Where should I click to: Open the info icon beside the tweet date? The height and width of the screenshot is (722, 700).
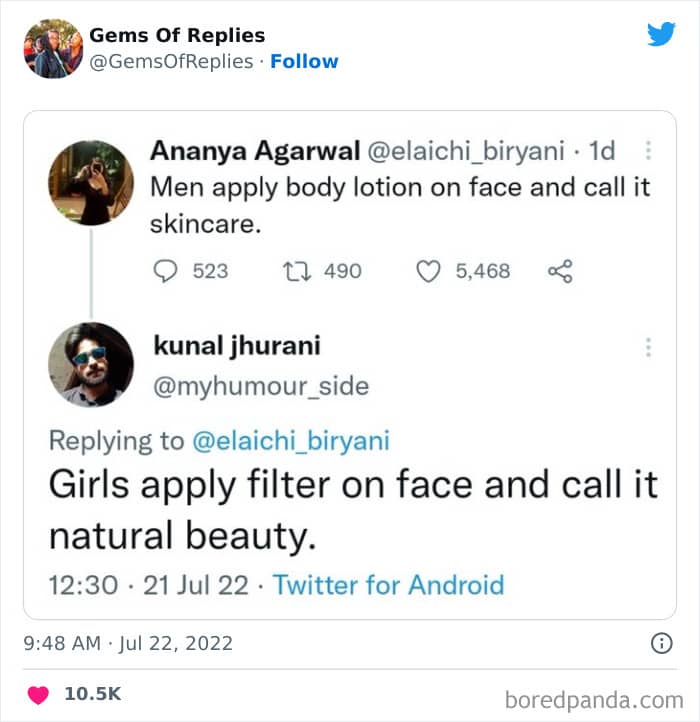pos(661,644)
